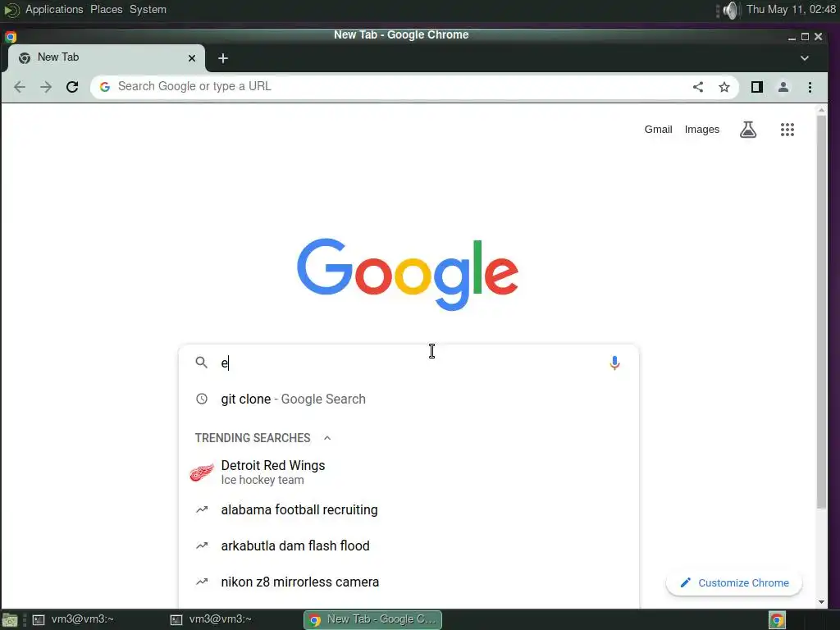Click the page vertical scrollbar
840x630 pixels.
[821, 312]
